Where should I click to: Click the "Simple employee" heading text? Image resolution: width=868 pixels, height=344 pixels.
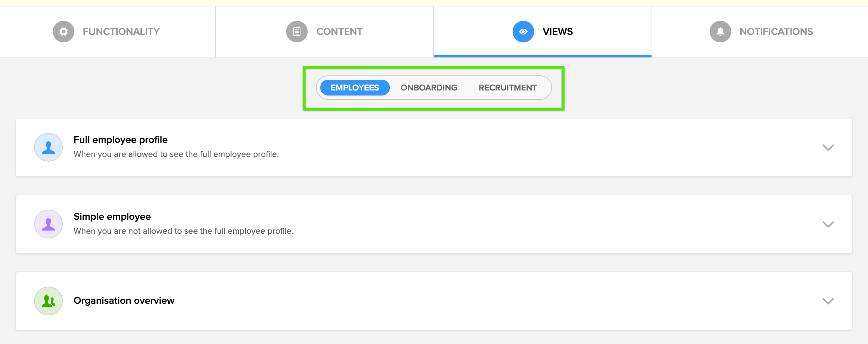coord(112,217)
